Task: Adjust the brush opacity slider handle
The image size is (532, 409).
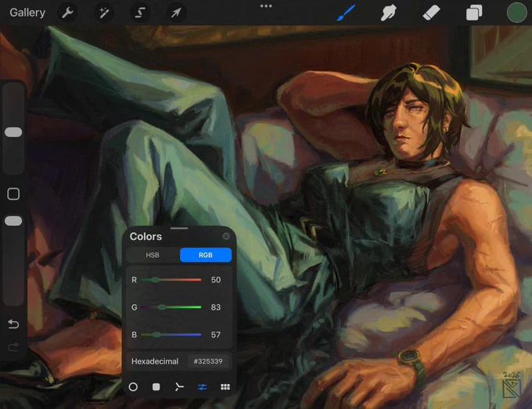Action: click(x=13, y=221)
